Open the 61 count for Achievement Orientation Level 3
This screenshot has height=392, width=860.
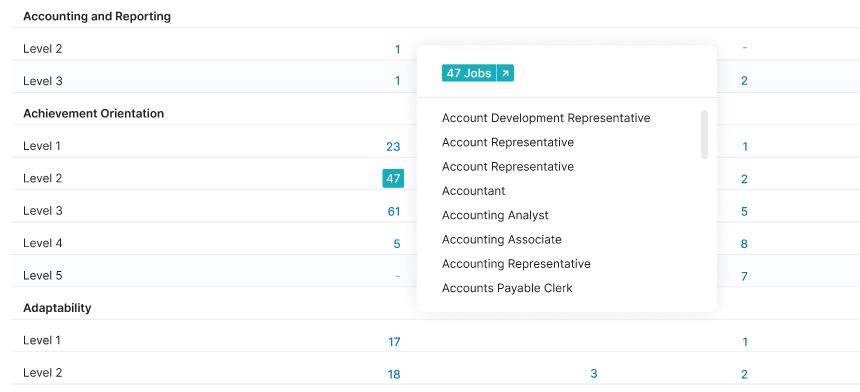point(394,211)
